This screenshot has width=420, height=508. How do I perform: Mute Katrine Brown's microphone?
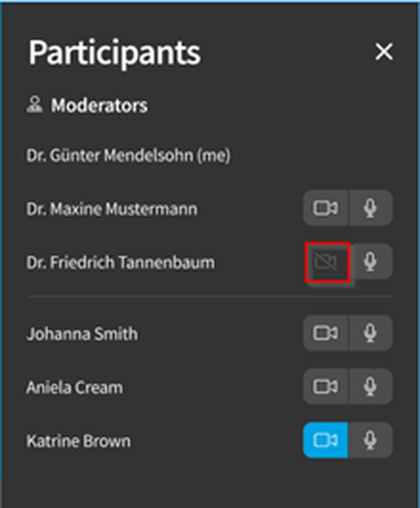(x=370, y=440)
